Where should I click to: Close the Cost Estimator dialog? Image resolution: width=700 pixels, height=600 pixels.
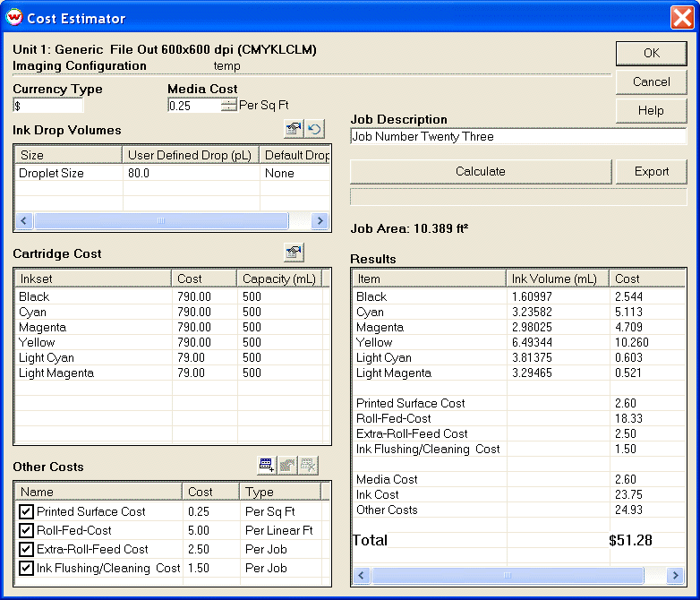click(682, 17)
